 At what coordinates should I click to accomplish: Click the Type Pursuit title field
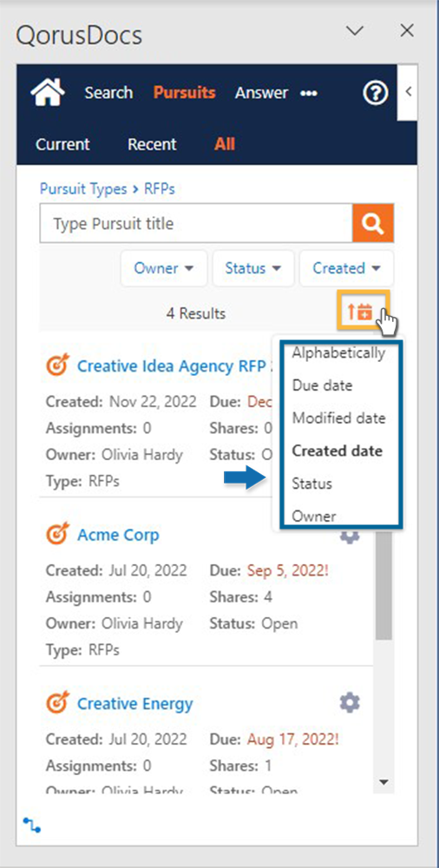197,223
